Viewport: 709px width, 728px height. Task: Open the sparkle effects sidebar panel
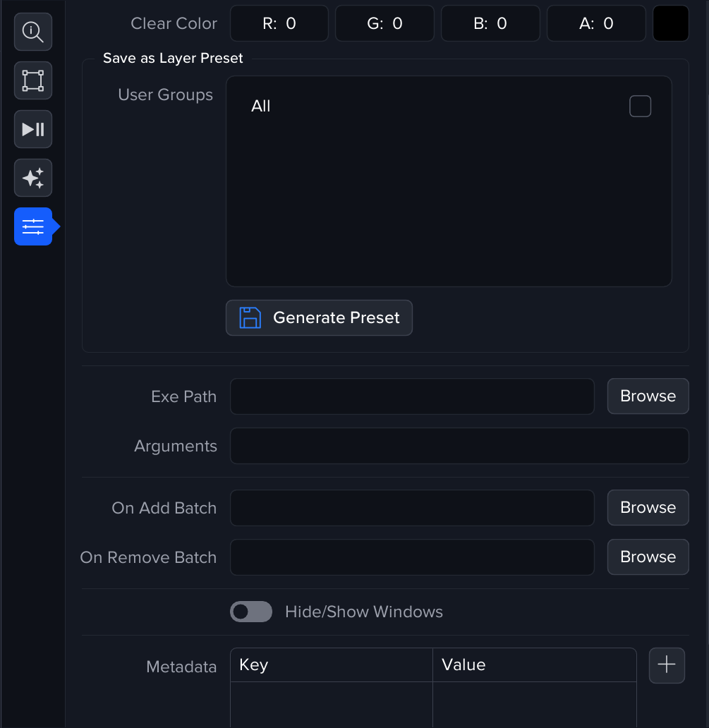click(33, 178)
